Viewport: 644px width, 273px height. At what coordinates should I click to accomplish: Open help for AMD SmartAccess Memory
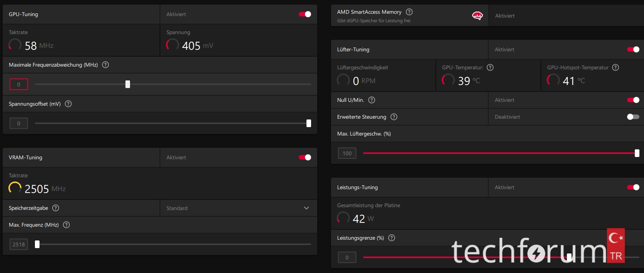[x=409, y=12]
